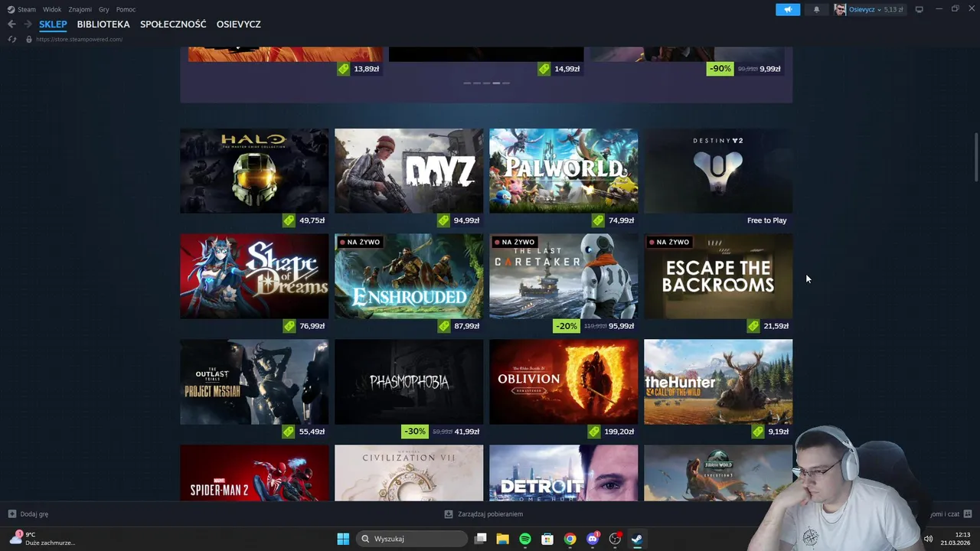Open Discord from the taskbar

[x=592, y=539]
